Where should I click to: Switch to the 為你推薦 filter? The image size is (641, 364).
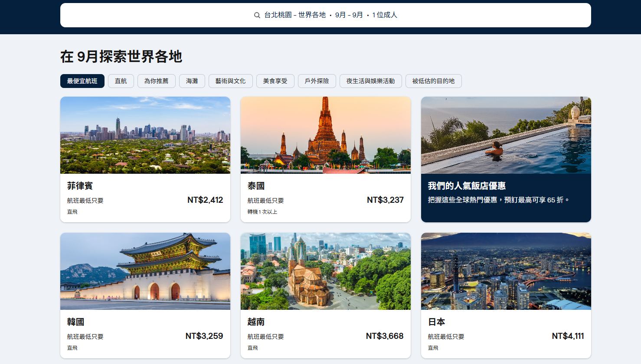157,81
